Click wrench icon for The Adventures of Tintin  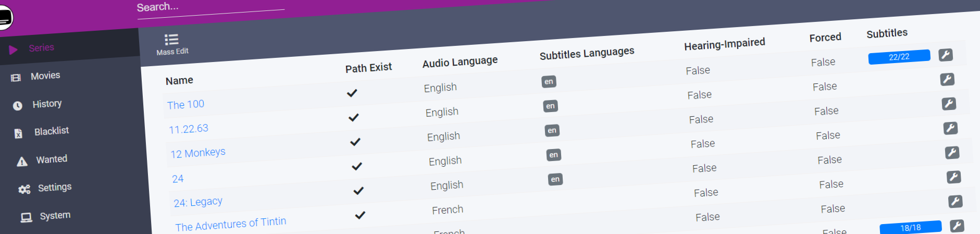coord(954,177)
